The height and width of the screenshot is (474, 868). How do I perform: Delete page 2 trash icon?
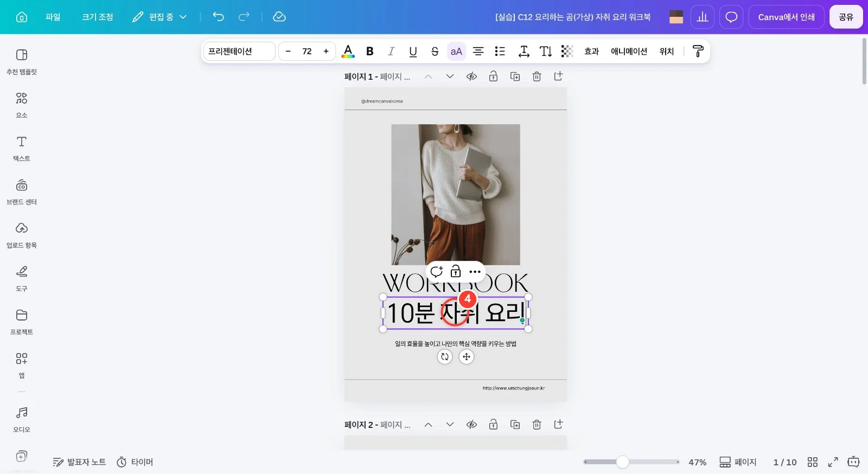click(537, 425)
